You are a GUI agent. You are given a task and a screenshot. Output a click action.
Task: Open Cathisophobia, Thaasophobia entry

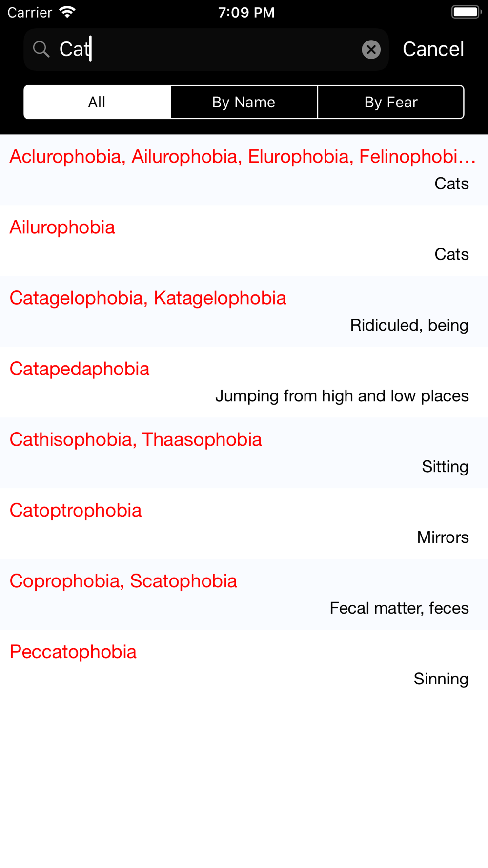[244, 453]
